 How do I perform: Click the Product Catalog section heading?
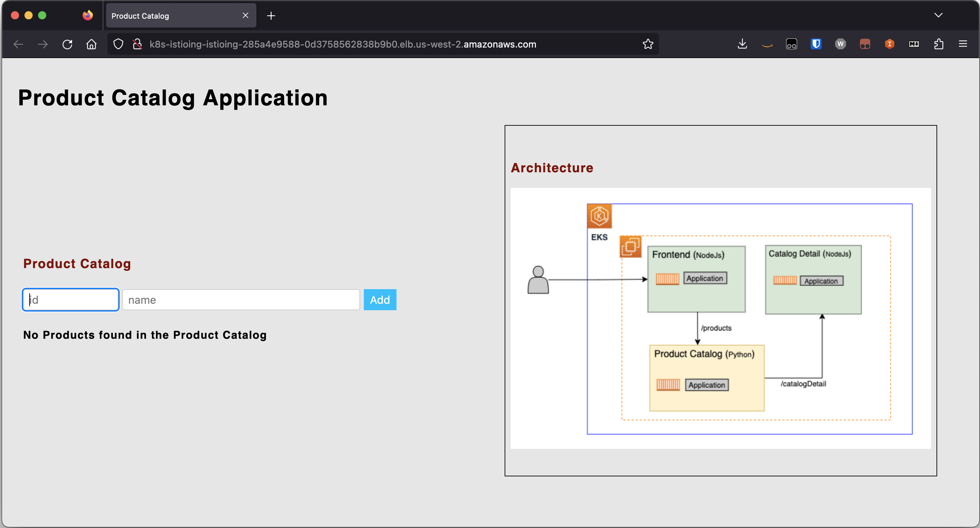click(x=77, y=264)
